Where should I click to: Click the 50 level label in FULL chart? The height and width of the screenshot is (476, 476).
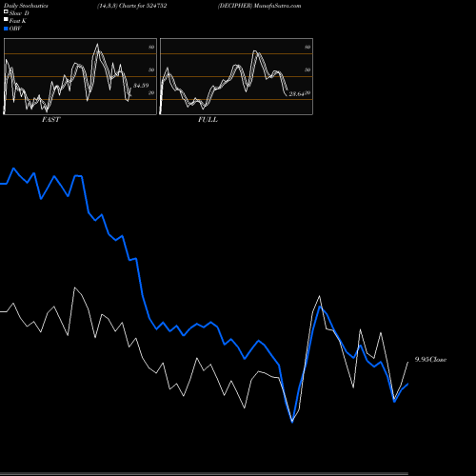pyautogui.click(x=307, y=69)
